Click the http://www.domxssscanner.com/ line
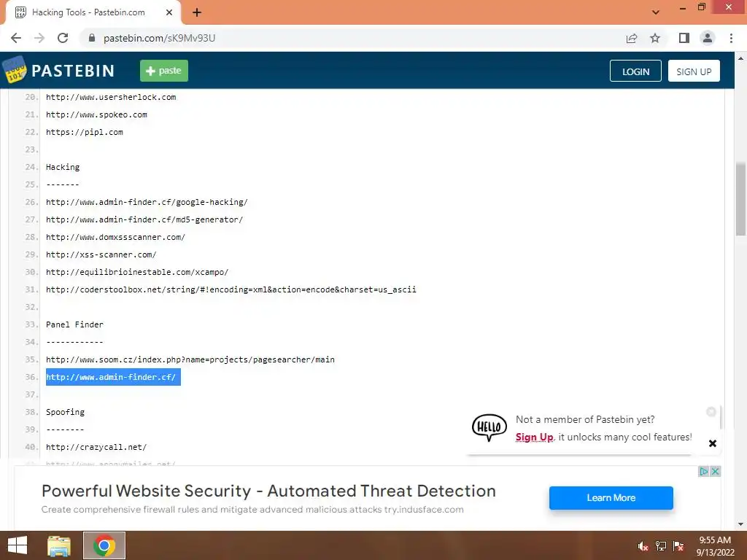This screenshot has width=747, height=560. (x=116, y=237)
